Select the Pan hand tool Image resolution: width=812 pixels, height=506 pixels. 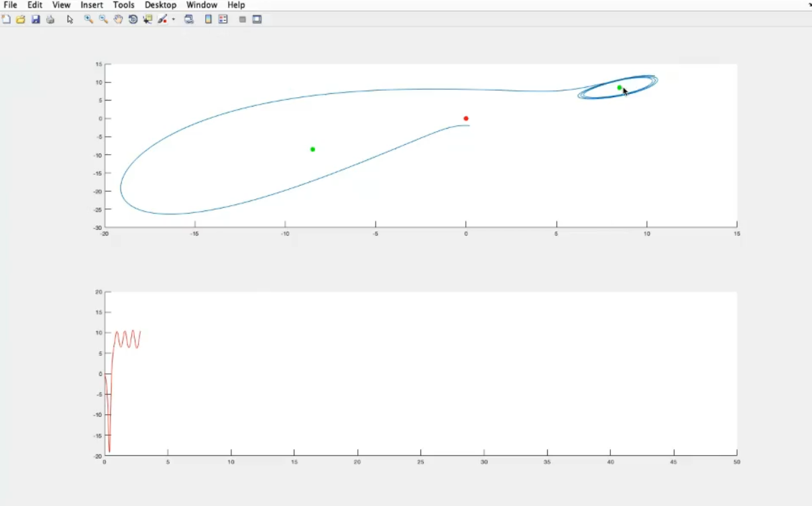[x=118, y=19]
